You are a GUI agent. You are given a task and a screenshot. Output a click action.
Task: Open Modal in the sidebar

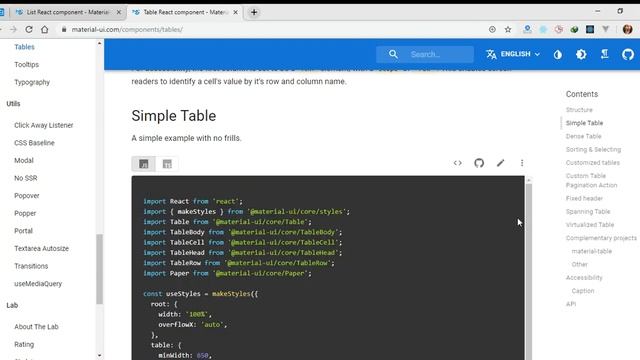(24, 160)
